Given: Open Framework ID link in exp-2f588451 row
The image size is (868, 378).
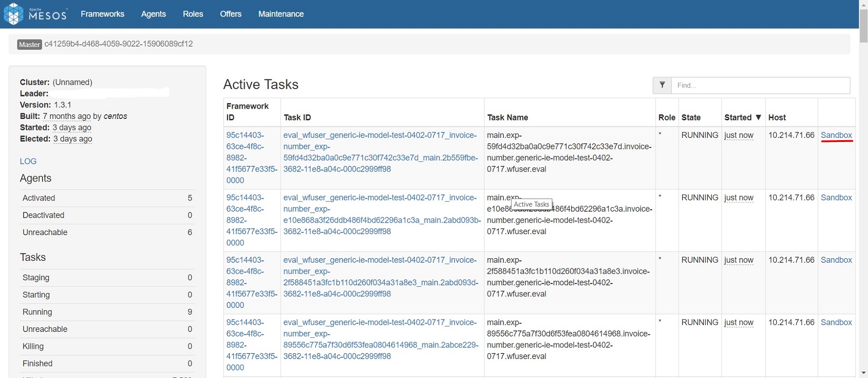Looking at the screenshot, I should [x=252, y=283].
